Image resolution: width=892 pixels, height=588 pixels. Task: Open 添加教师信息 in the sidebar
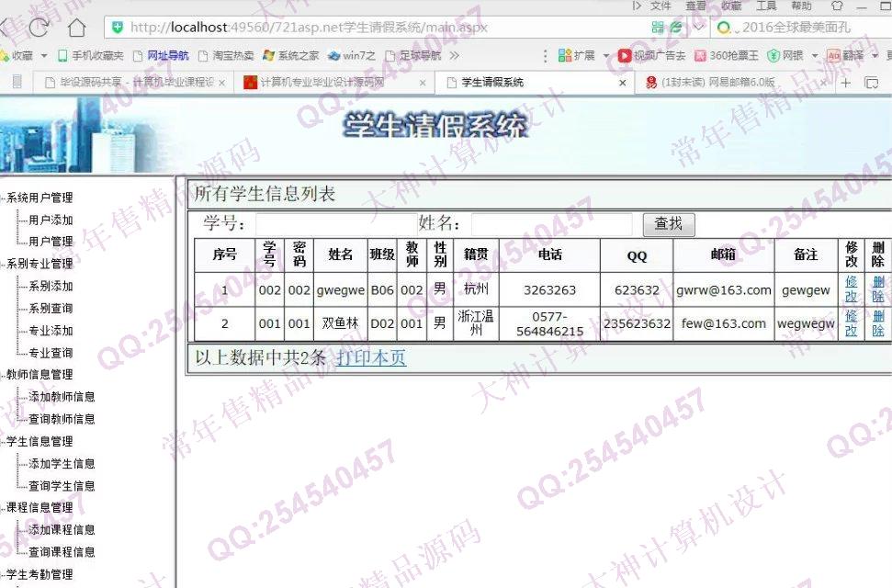[x=62, y=397]
